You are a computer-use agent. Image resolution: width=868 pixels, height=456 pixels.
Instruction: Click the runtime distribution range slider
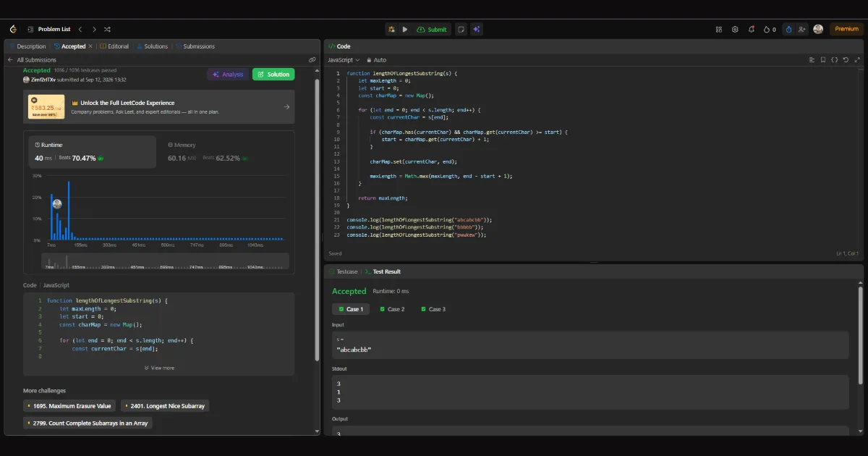(x=165, y=261)
